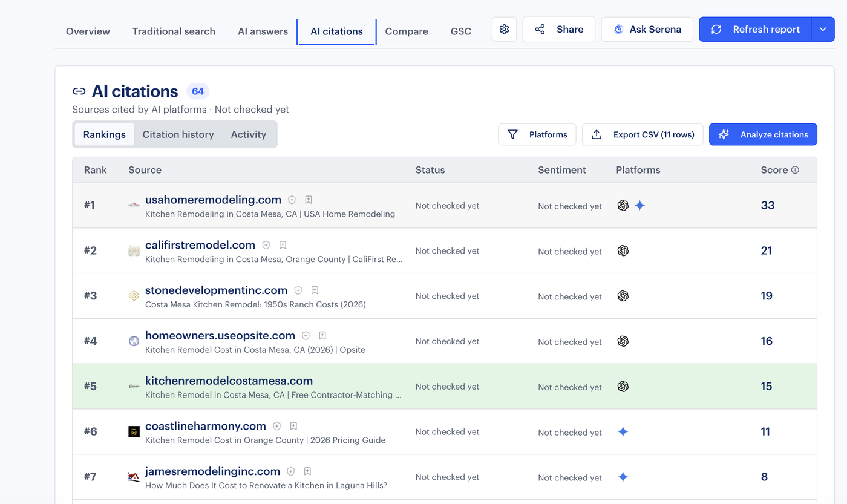Select the Compare tab

point(407,31)
